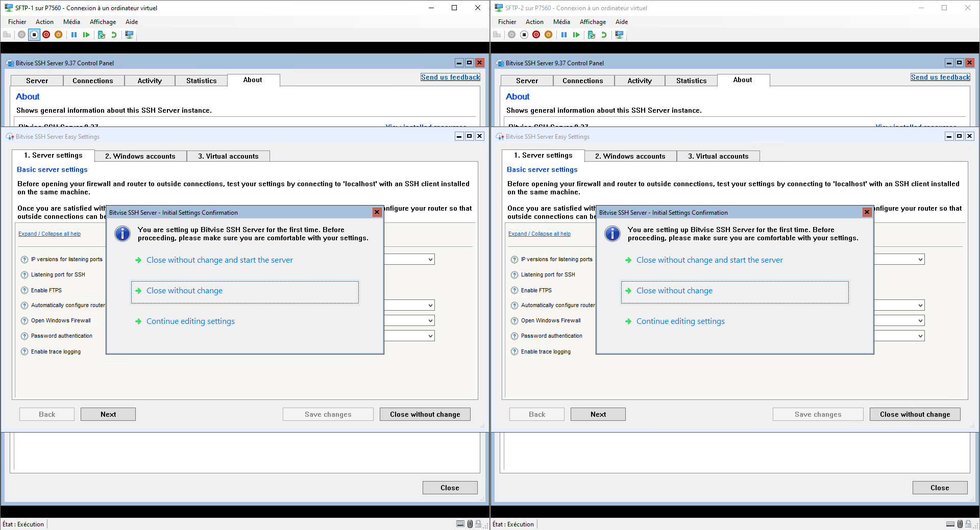Click bottom Close without change button in SFTP-2
Viewport: 980px width, 530px height.
click(x=915, y=414)
